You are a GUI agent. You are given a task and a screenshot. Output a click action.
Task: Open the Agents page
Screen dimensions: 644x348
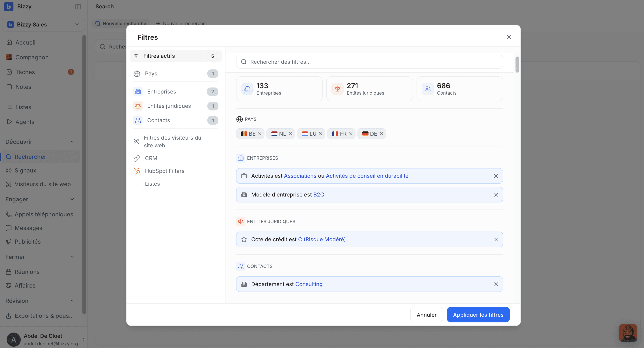point(20,122)
